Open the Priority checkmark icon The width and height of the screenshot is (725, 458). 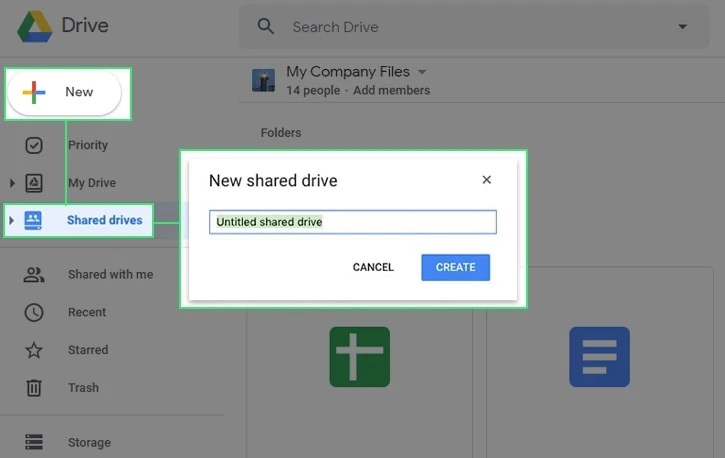click(x=34, y=145)
